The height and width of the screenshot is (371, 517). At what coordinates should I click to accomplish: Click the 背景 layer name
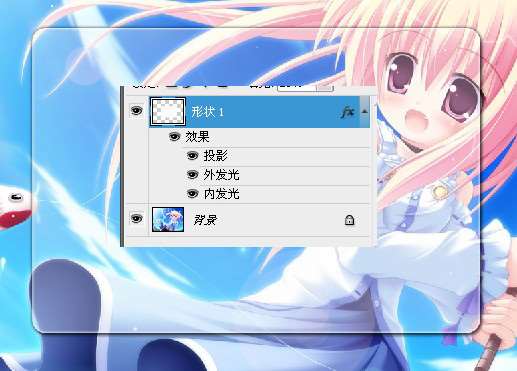[205, 220]
